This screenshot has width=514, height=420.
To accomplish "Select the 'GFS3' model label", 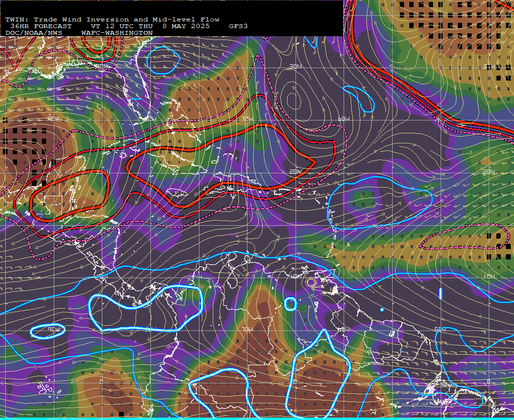I will pos(238,26).
